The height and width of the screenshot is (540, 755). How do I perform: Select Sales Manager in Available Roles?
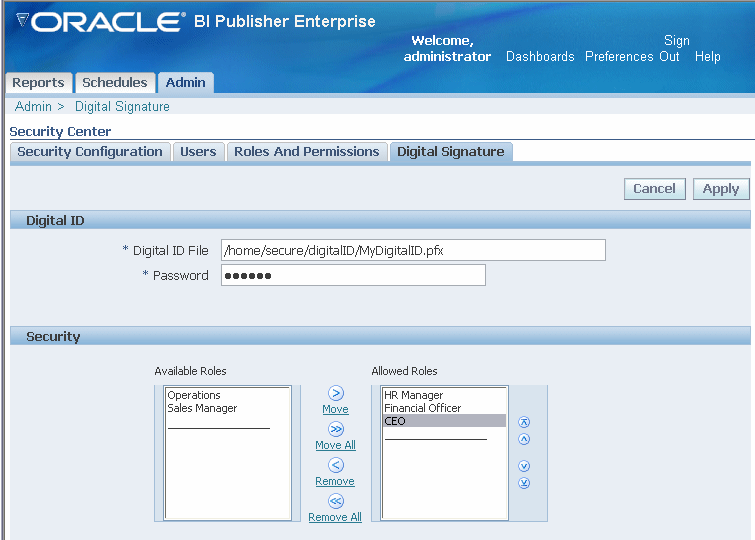coord(227,408)
